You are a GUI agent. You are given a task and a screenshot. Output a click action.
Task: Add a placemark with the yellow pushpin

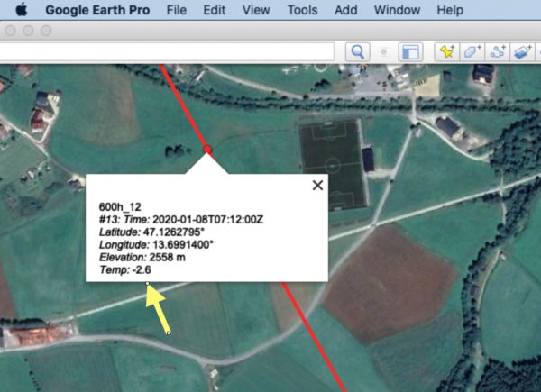(x=447, y=52)
